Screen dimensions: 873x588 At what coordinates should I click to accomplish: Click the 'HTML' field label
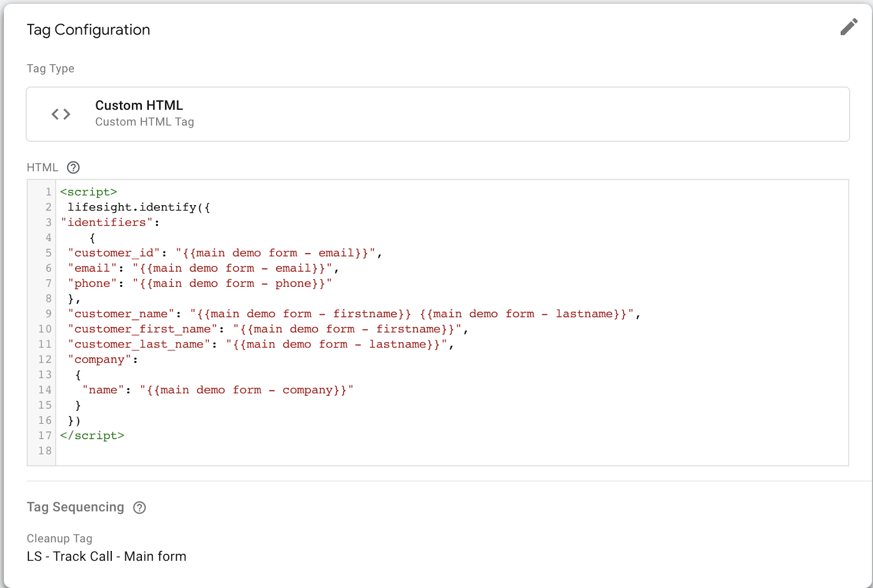pos(43,167)
